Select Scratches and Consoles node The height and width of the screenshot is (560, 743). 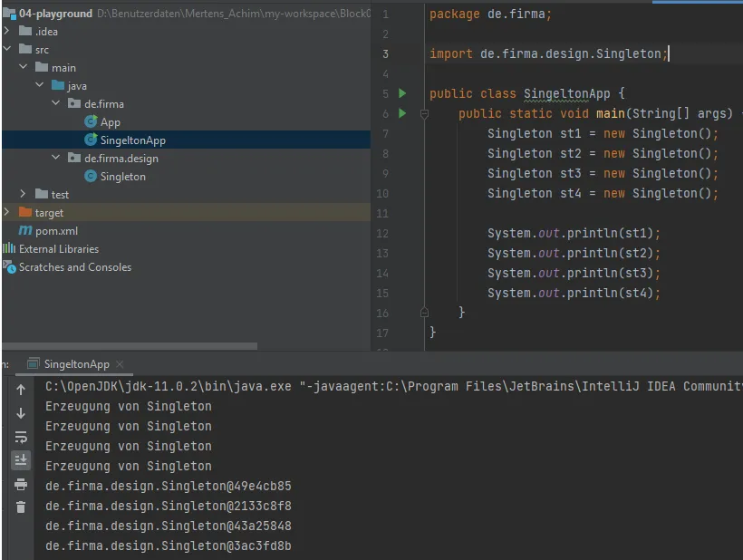pos(75,267)
